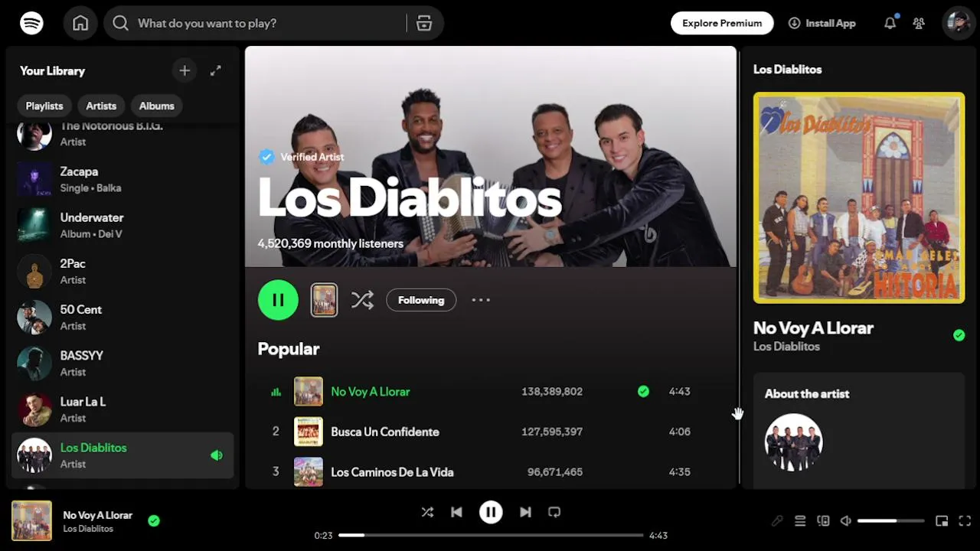
Task: Select the Playlists filter chip
Action: [x=44, y=106]
